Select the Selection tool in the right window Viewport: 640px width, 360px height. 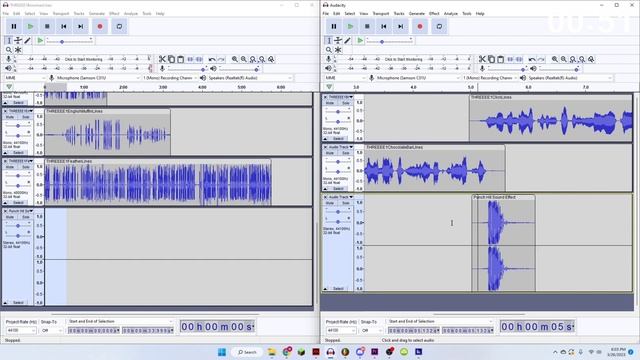pyautogui.click(x=329, y=40)
